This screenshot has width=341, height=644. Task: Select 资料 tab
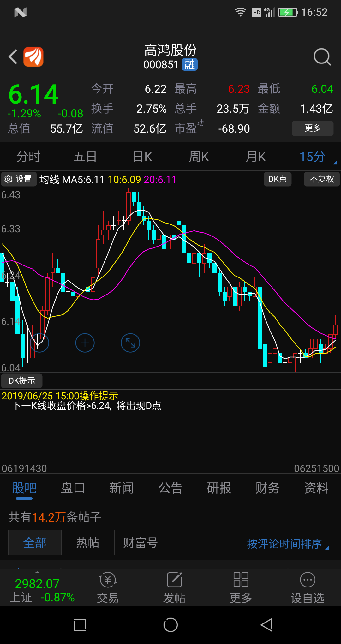[x=316, y=488]
